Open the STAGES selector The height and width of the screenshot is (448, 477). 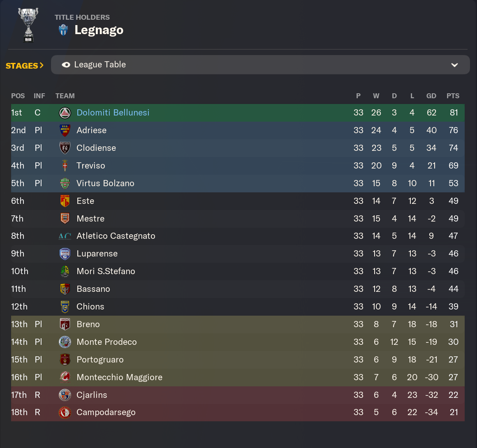[x=25, y=66]
